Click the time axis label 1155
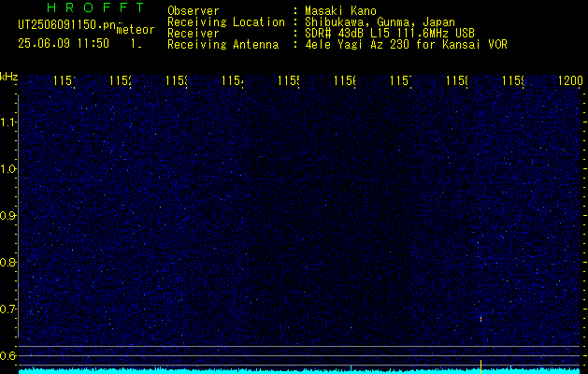This screenshot has height=374, width=588. [x=289, y=80]
